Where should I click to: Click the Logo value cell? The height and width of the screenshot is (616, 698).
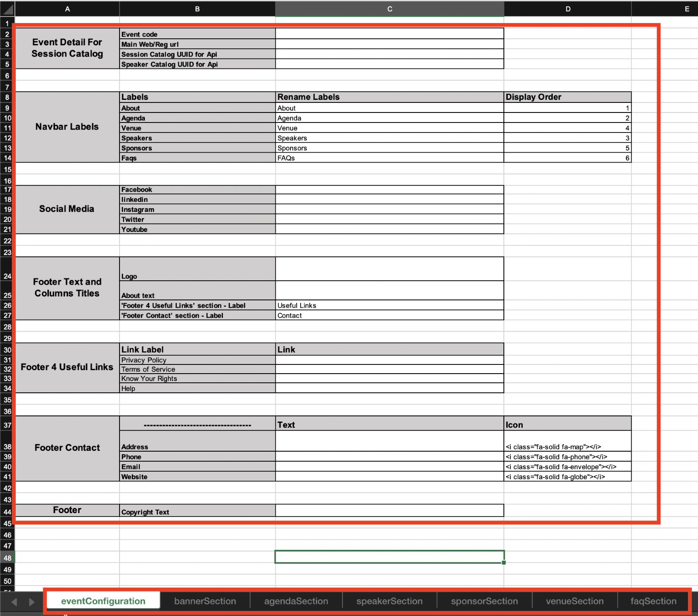click(390, 269)
